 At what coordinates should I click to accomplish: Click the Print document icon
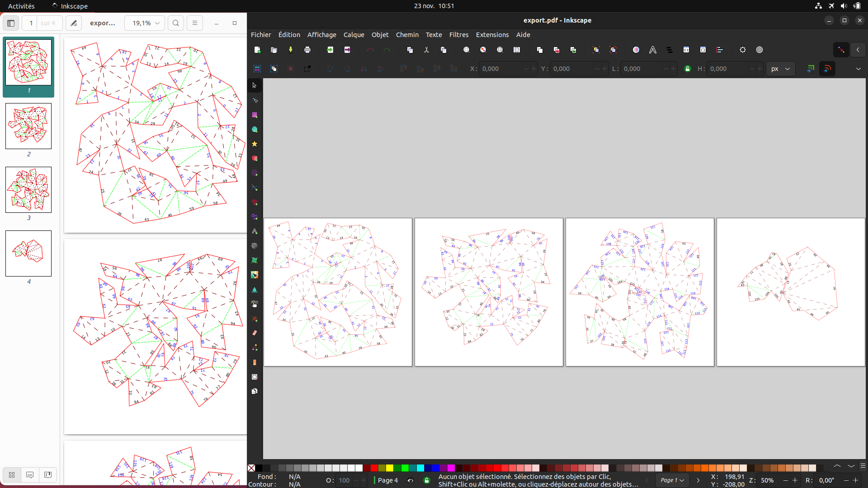pyautogui.click(x=307, y=50)
